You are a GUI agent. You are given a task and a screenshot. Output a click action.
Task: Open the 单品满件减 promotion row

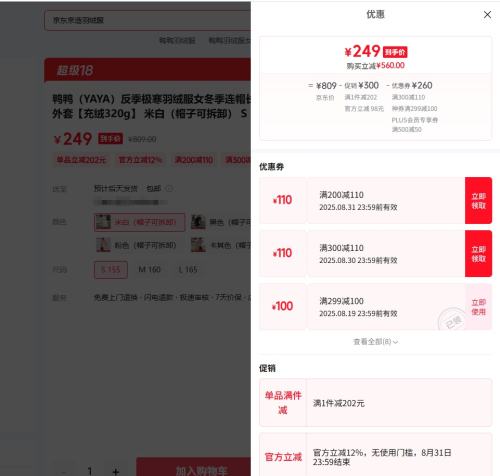click(x=376, y=403)
